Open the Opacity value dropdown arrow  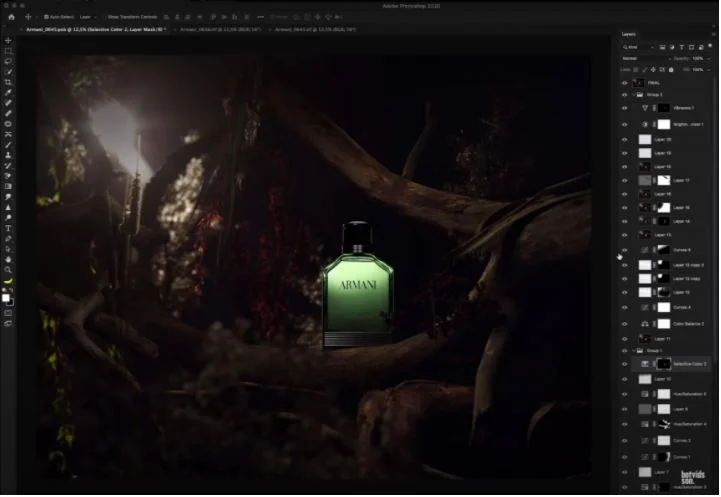click(709, 59)
